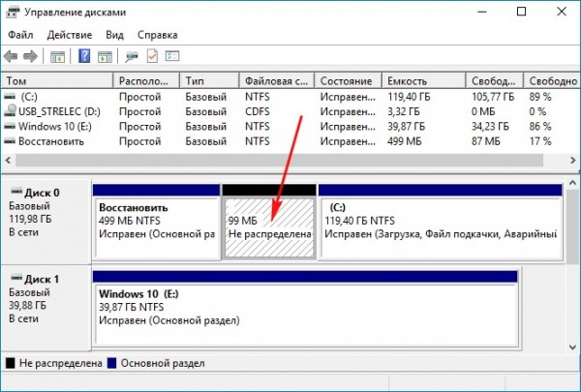The width and height of the screenshot is (581, 392).
Task: Click the 87 МБ free space cell
Action: [x=486, y=141]
